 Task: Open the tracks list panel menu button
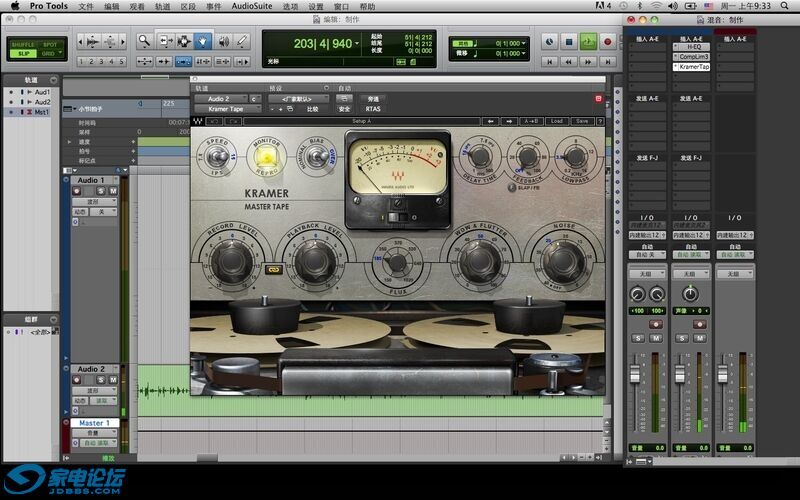click(54, 80)
